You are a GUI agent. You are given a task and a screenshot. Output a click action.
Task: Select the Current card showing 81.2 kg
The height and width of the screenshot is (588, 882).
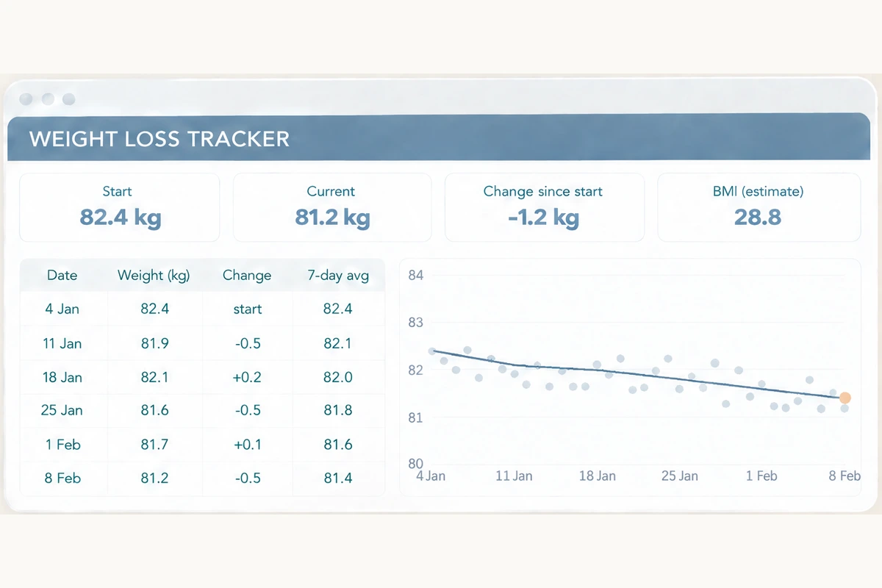(x=332, y=207)
